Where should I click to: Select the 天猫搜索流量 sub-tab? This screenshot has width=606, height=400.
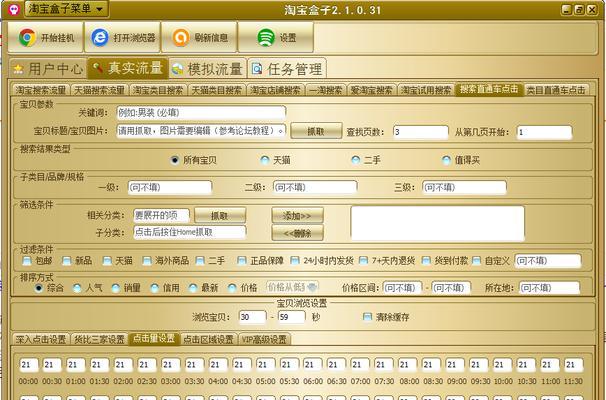click(99, 90)
